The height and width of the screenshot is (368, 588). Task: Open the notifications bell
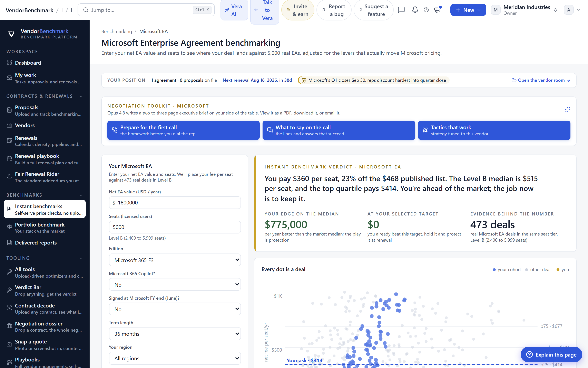[415, 10]
